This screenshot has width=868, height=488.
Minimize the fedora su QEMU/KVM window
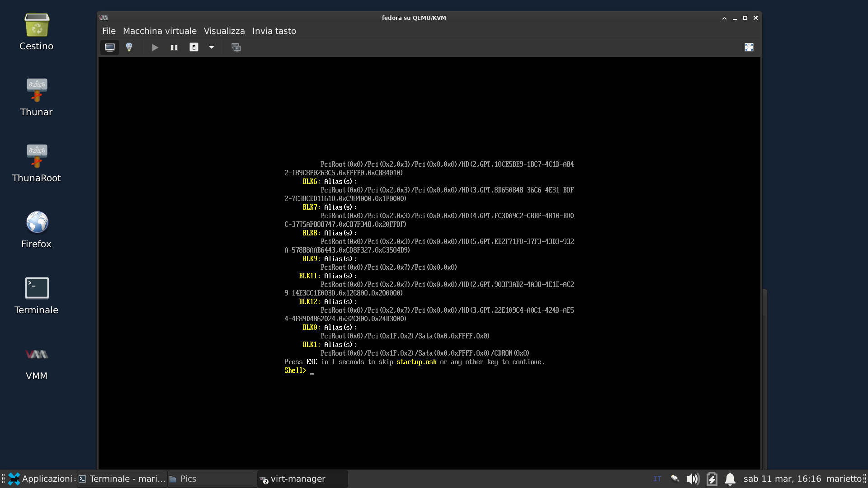[735, 18]
